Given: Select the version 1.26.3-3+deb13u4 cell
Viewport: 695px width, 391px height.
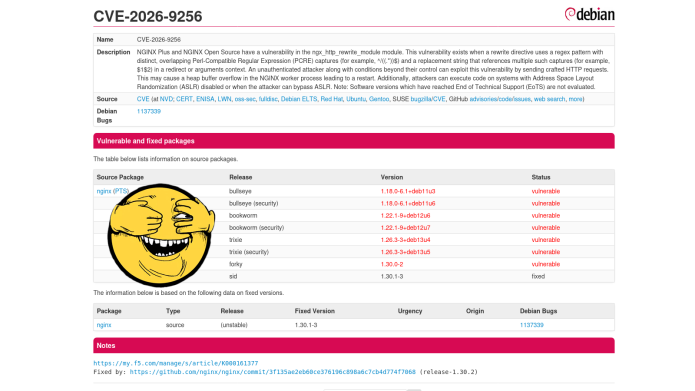Looking at the screenshot, I should coord(405,240).
